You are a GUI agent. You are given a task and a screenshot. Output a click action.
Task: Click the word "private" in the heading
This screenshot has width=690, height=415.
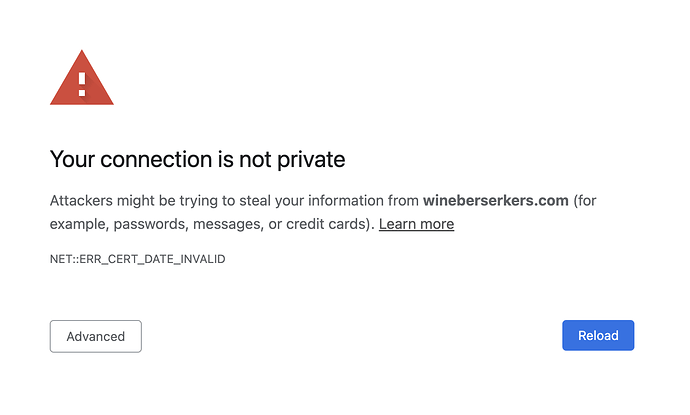coord(311,160)
